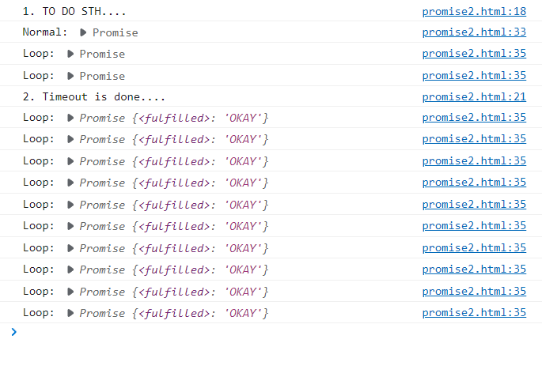Open the promise2.html:33 source link
Image resolution: width=542 pixels, height=392 pixels.
[474, 32]
